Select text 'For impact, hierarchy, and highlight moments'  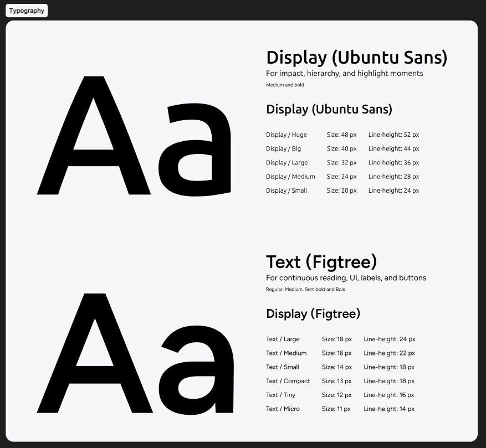tap(344, 74)
